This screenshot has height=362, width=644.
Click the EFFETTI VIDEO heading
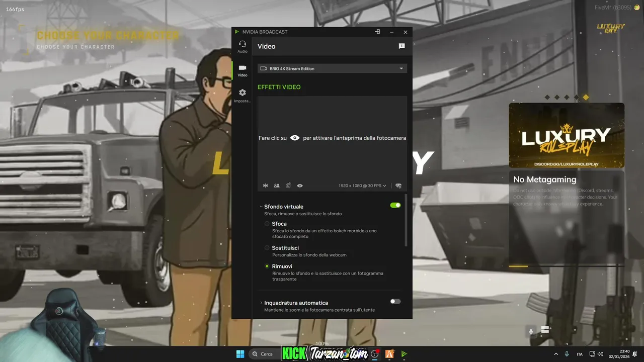[x=279, y=87]
